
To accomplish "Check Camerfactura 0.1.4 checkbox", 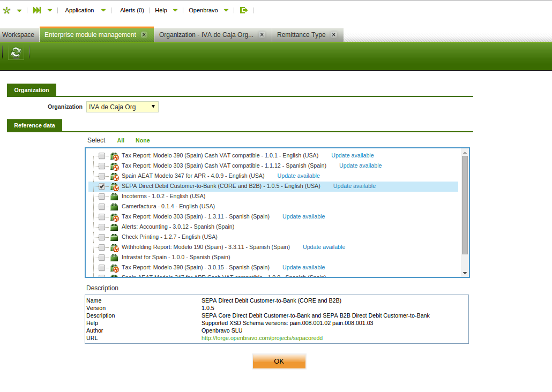I will (102, 207).
